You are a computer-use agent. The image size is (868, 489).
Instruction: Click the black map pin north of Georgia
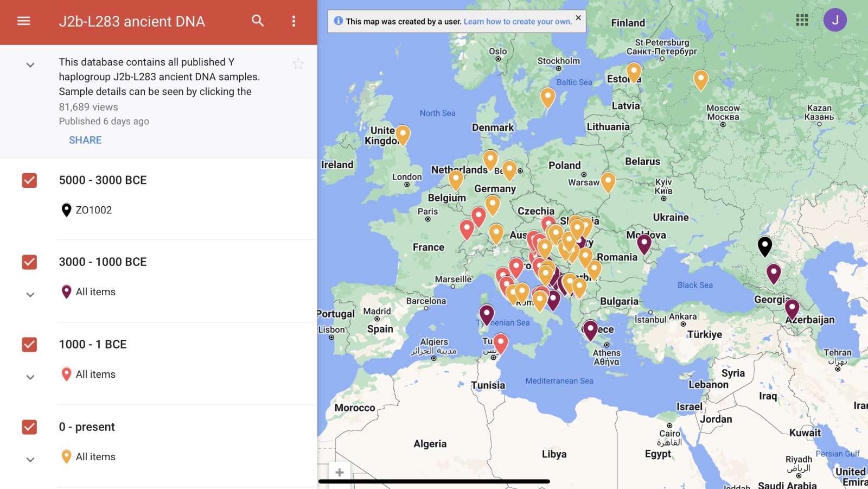point(765,246)
